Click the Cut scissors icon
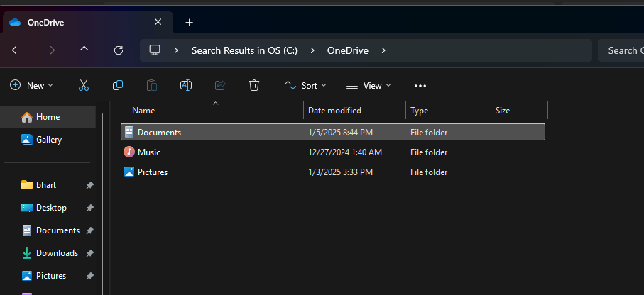The width and height of the screenshot is (644, 295). (84, 85)
